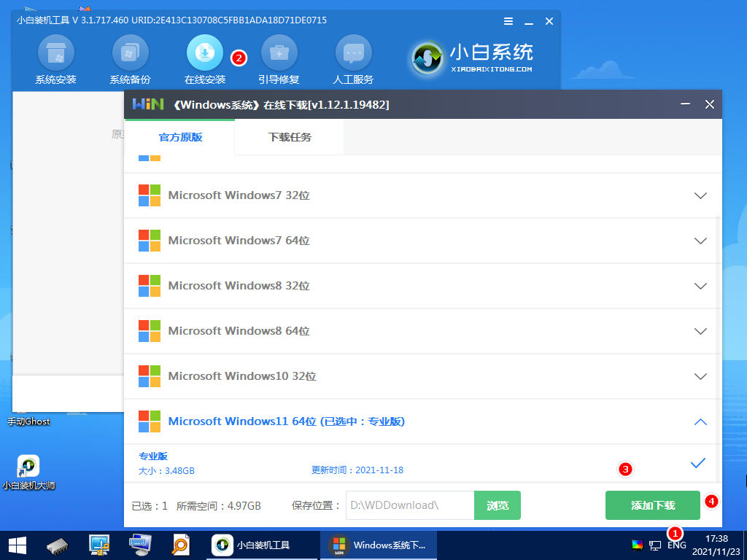Select Microsoft Windows7 32位 label

click(239, 195)
